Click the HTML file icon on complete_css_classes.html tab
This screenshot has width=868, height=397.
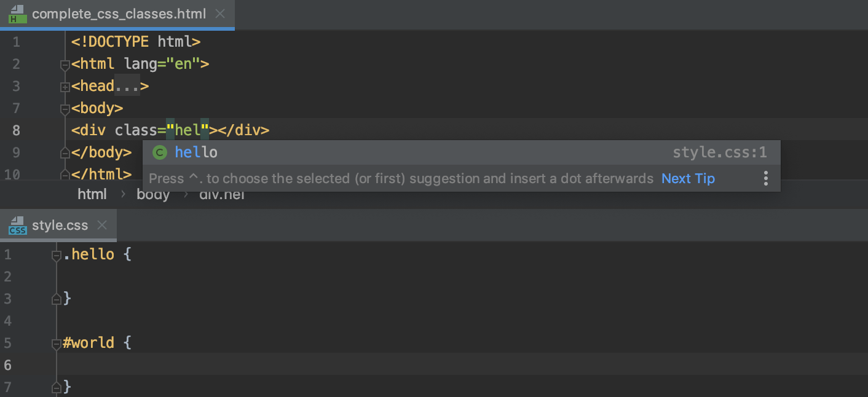click(16, 14)
